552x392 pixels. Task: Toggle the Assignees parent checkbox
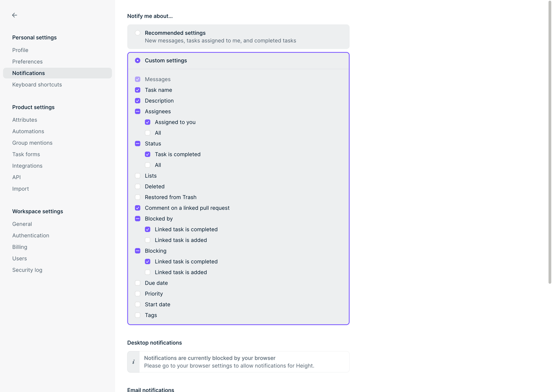pyautogui.click(x=138, y=112)
